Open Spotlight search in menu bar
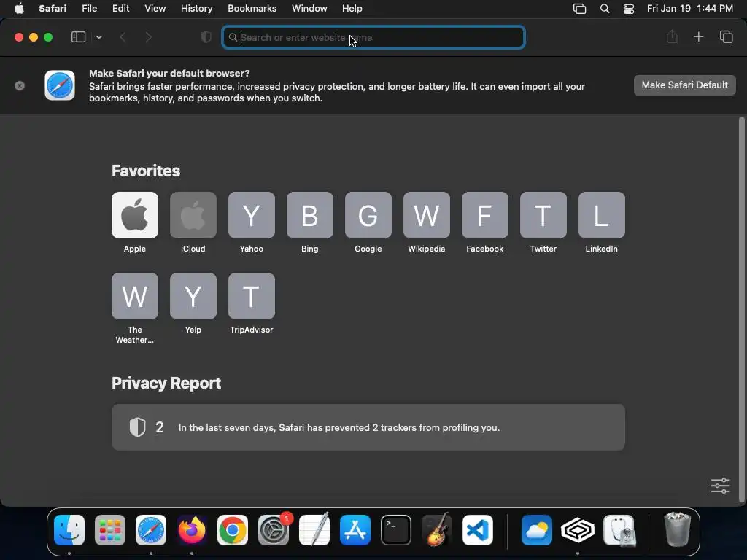Viewport: 747px width, 560px height. pyautogui.click(x=605, y=8)
